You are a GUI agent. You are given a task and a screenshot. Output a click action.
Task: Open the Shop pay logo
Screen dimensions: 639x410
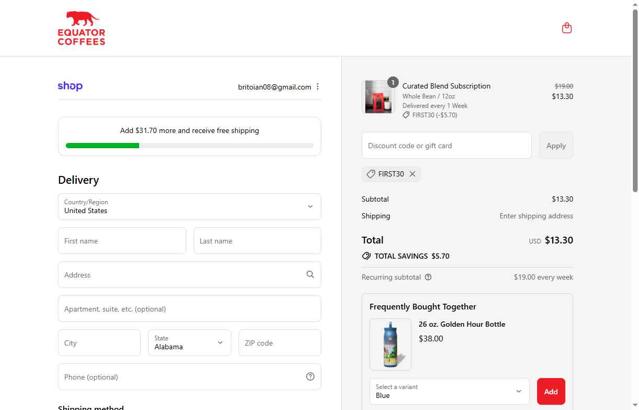point(70,86)
